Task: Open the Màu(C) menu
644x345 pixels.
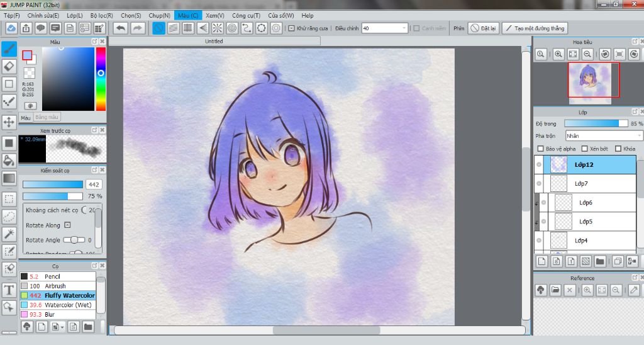Action: [188, 15]
